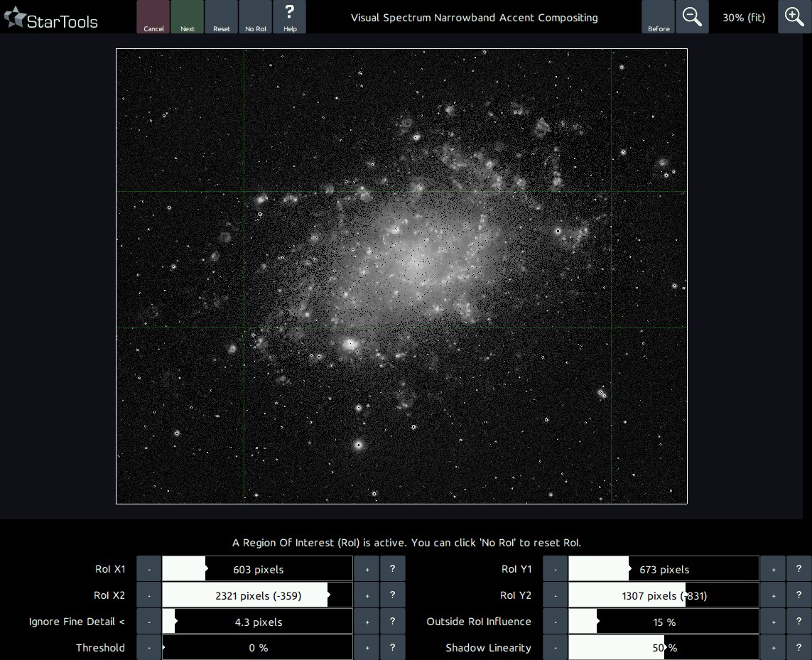Show help for RoI X2 parameter
The width and height of the screenshot is (812, 660).
(x=393, y=595)
